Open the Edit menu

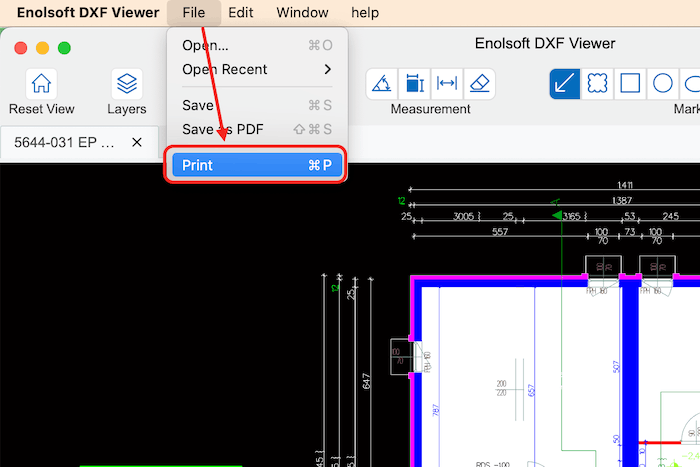coord(240,13)
